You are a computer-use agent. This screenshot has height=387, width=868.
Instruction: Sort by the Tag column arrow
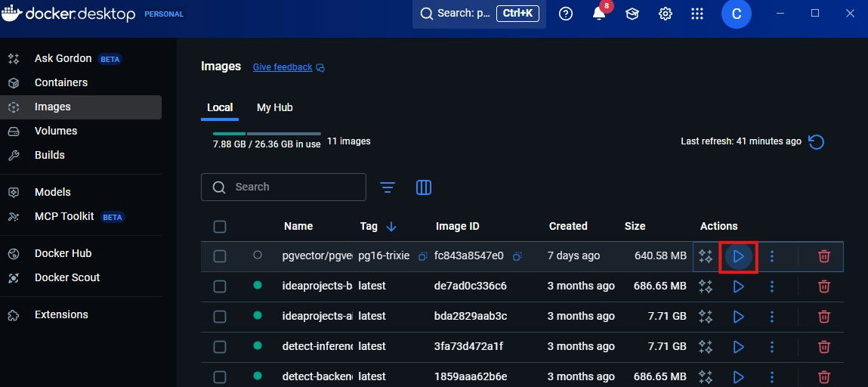tap(391, 227)
